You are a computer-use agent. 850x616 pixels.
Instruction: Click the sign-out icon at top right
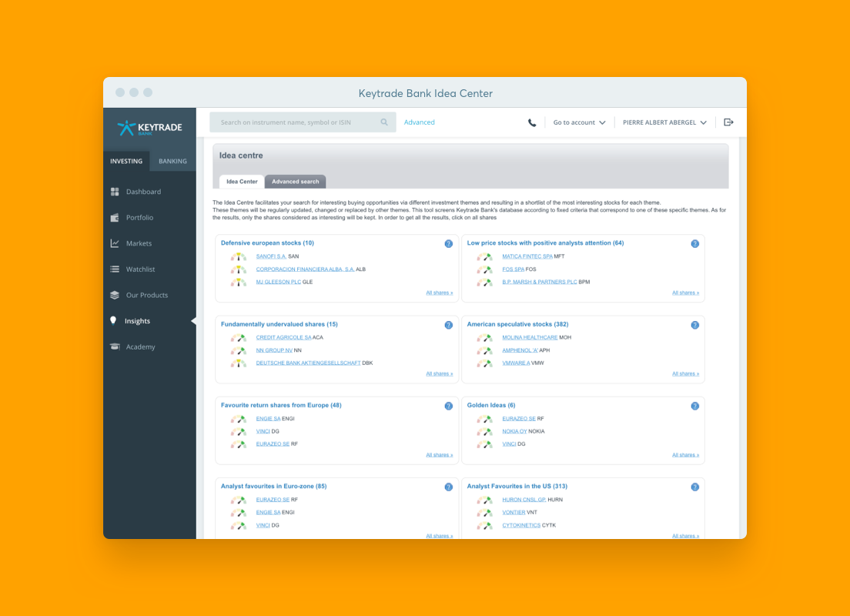(x=728, y=122)
